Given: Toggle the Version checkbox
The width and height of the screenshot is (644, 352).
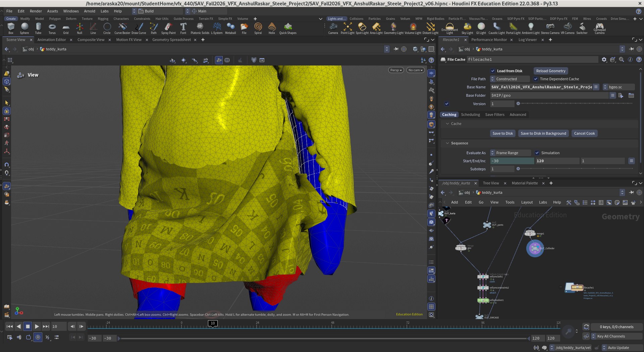Looking at the screenshot, I should [447, 104].
